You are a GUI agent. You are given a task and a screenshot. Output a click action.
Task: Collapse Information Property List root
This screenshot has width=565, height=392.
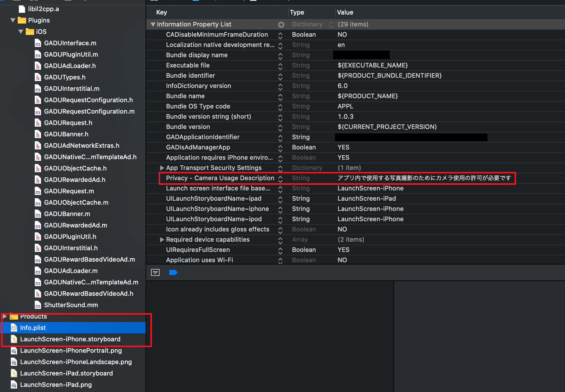[153, 24]
